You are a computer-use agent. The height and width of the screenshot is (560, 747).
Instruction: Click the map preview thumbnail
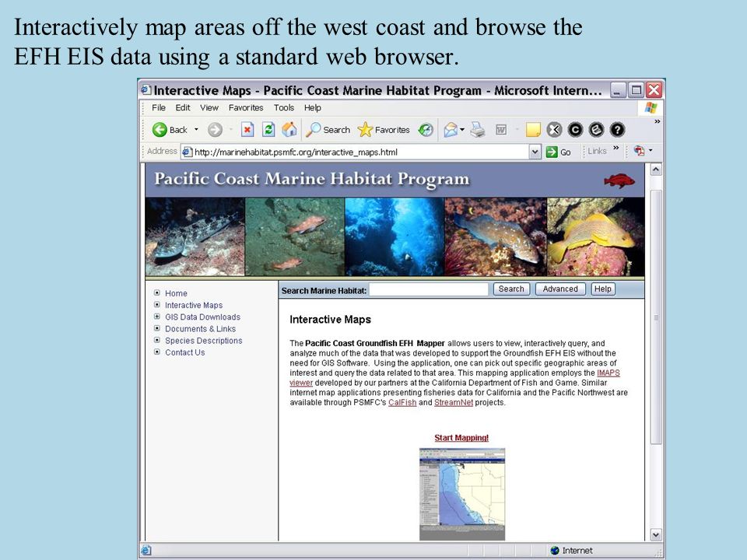point(461,494)
